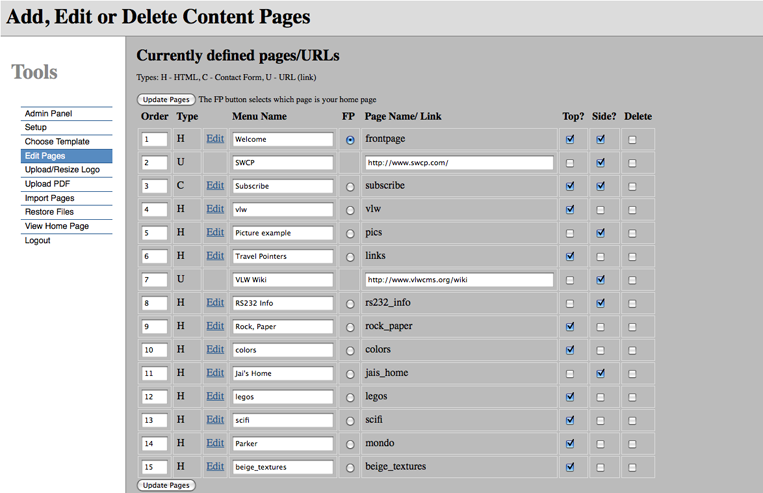Uncheck the Top checkbox for the subscribe row
The height and width of the screenshot is (493, 763).
point(570,186)
